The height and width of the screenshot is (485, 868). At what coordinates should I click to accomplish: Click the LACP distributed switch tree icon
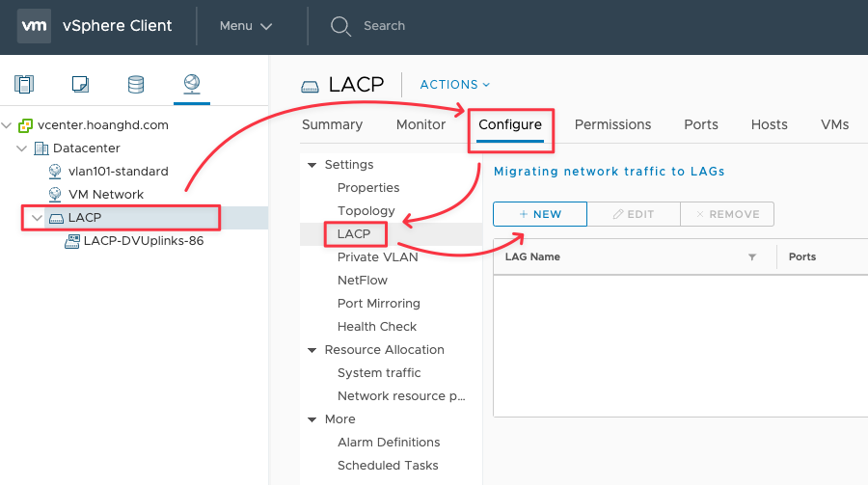pos(57,218)
